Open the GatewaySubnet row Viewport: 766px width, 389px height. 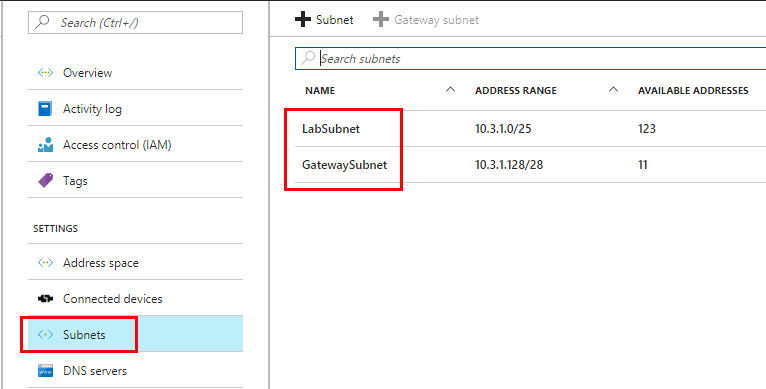530,165
